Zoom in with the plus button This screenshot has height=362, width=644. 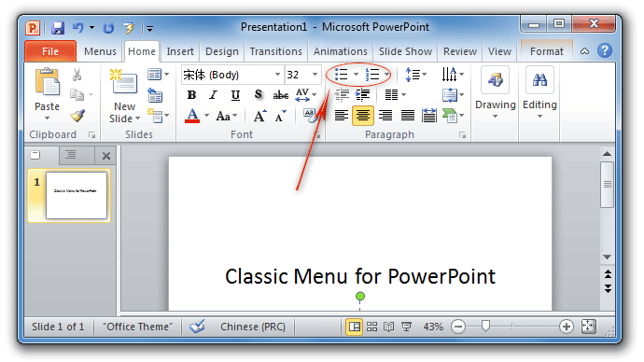click(x=566, y=327)
